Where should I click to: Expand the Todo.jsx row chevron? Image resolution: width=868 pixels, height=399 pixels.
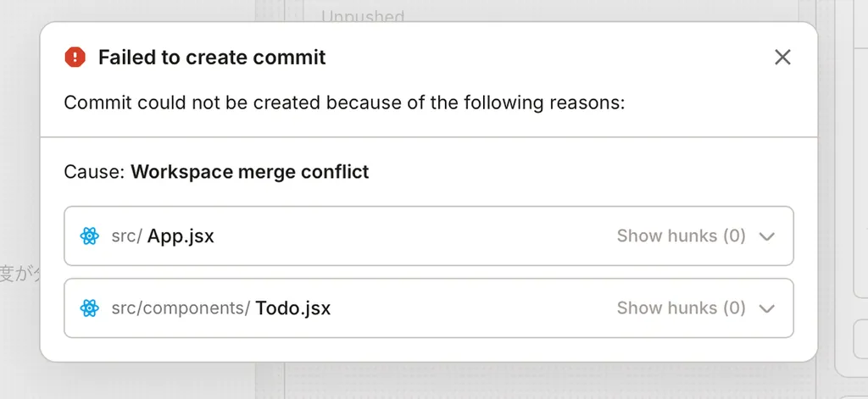pyautogui.click(x=767, y=308)
